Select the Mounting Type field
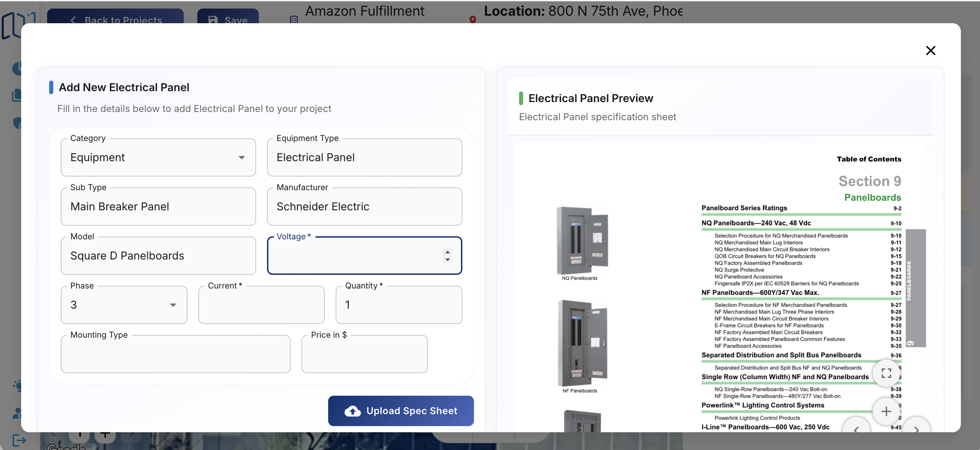This screenshot has height=450, width=980. click(176, 354)
